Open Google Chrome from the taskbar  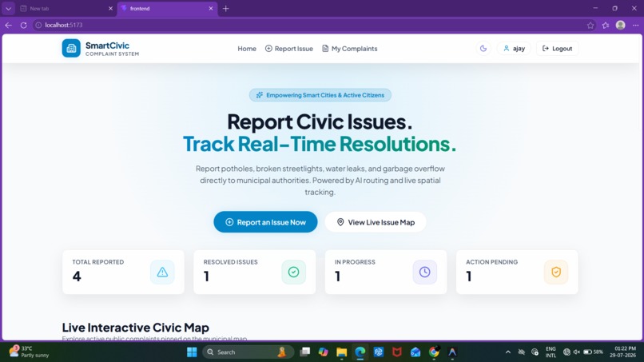434,352
